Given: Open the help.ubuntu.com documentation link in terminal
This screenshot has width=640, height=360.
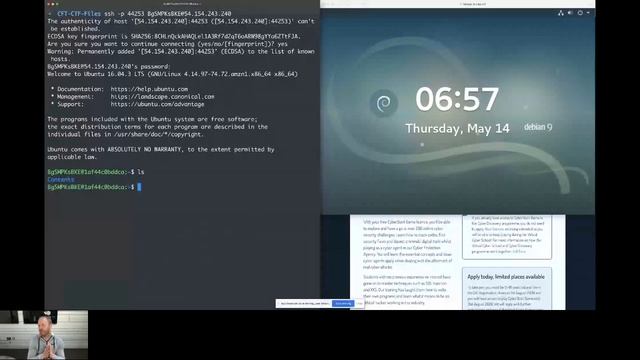Looking at the screenshot, I should click(149, 89).
